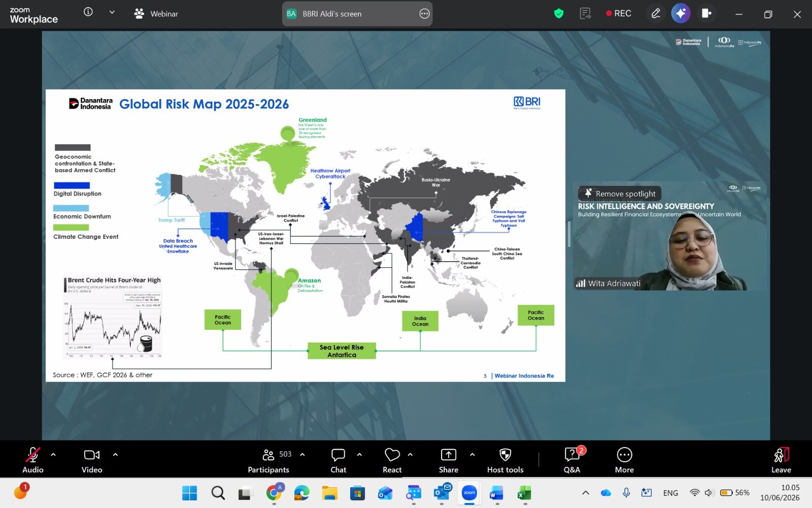812x508 pixels.
Task: Expand audio options arrow
Action: [53, 455]
